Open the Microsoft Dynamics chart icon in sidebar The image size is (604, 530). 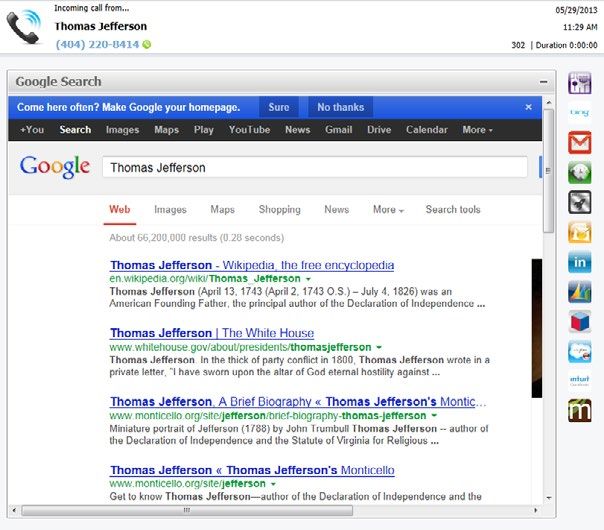(x=579, y=292)
